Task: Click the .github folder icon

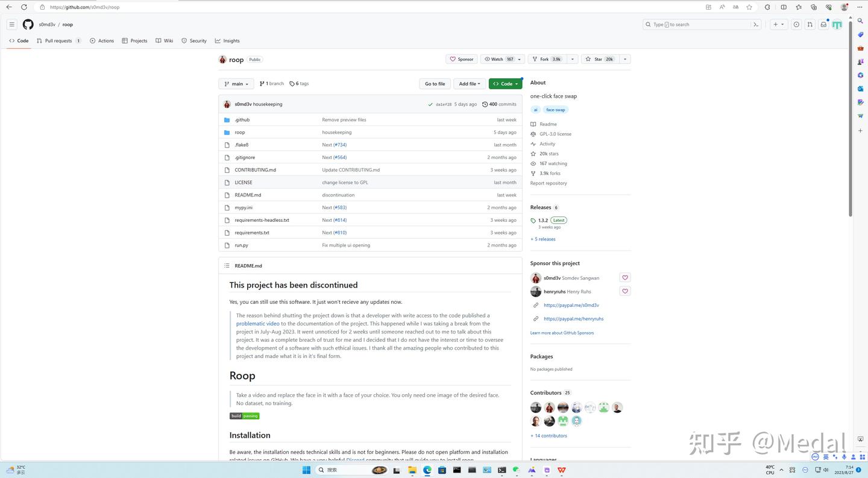Action: click(227, 120)
